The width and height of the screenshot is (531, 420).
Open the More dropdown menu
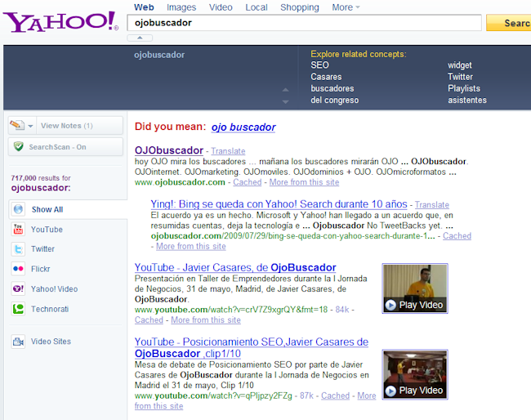pyautogui.click(x=346, y=7)
